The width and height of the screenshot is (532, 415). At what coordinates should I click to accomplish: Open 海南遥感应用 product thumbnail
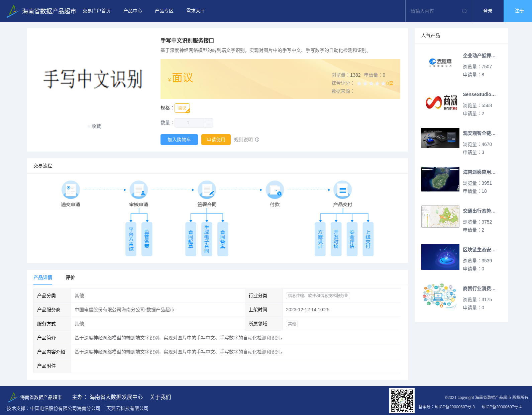point(440,179)
